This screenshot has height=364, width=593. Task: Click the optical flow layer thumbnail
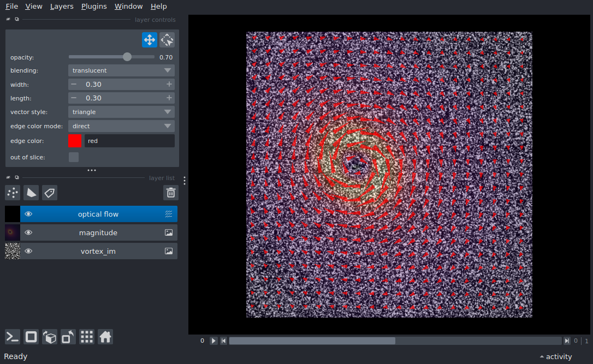point(13,214)
